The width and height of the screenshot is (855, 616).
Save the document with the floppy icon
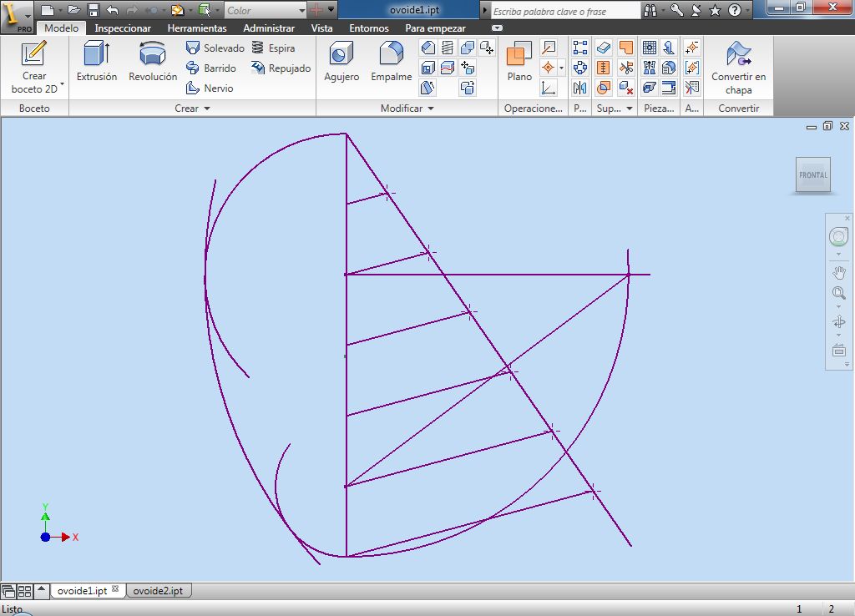pos(94,10)
